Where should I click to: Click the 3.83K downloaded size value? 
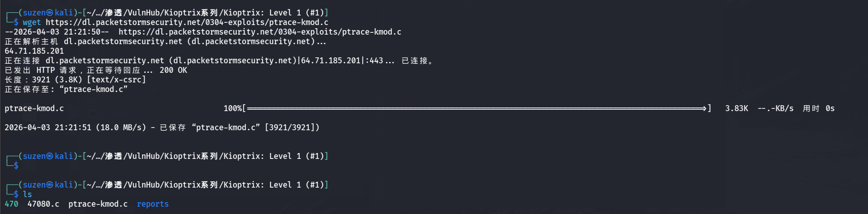coord(736,108)
